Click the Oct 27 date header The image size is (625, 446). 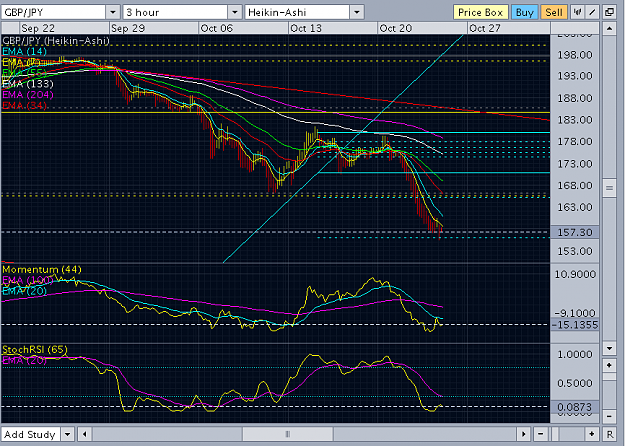point(485,28)
